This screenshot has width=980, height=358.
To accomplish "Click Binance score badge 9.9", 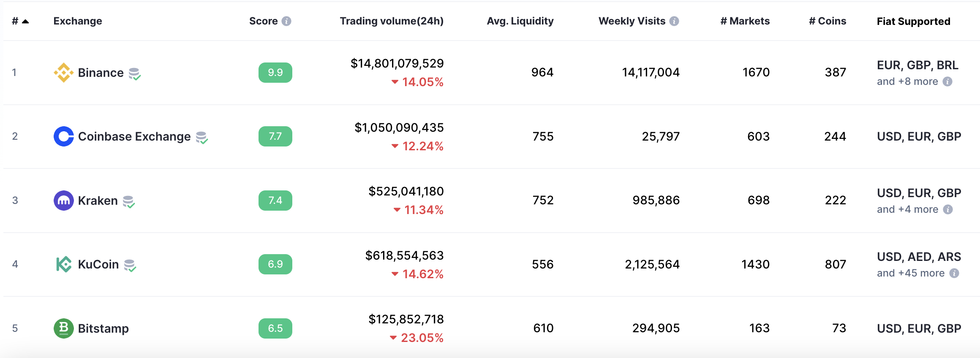I will click(275, 73).
